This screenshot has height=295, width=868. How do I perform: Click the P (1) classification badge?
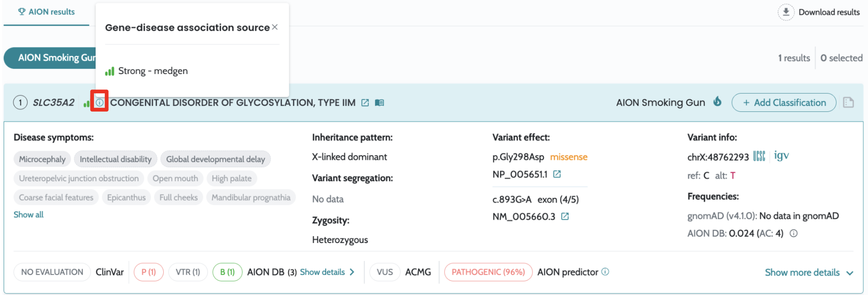(148, 272)
